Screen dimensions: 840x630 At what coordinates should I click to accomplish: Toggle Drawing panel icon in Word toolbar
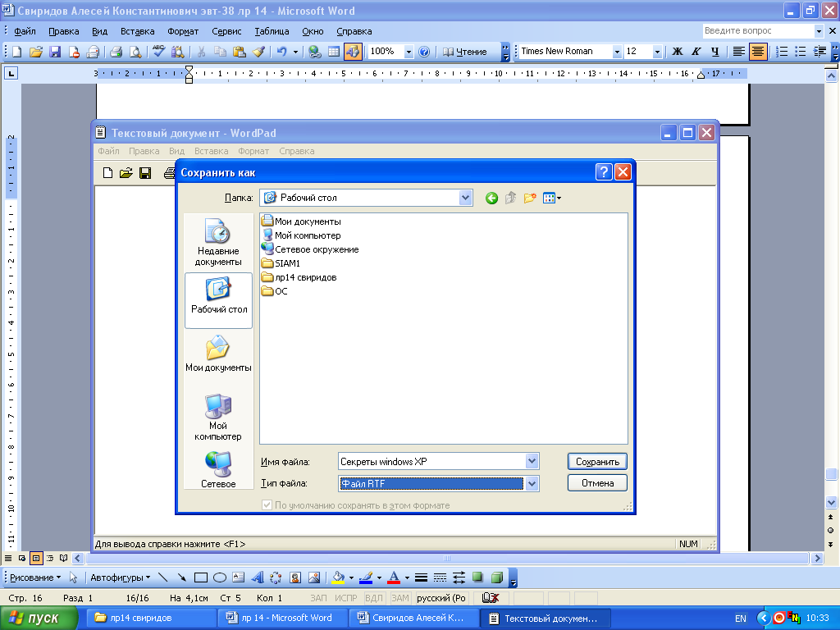click(353, 52)
